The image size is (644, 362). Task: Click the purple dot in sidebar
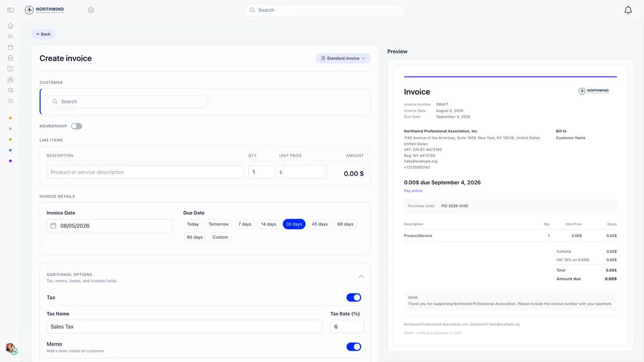pos(10,161)
